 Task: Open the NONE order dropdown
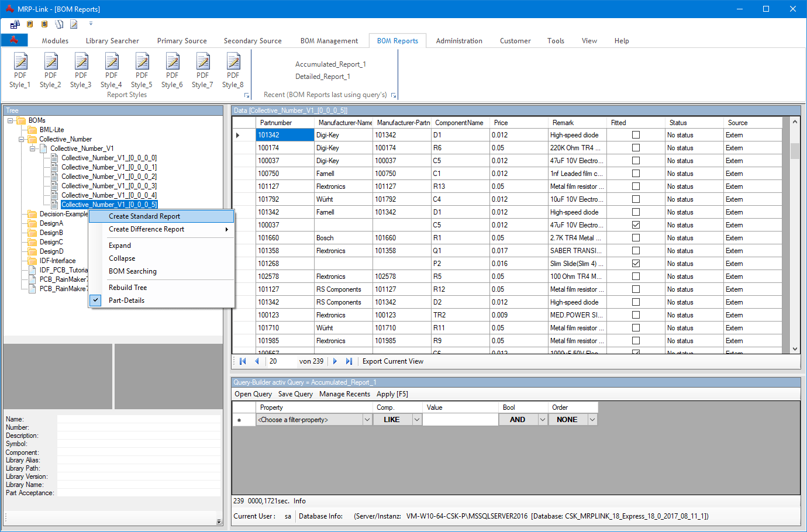(x=592, y=420)
